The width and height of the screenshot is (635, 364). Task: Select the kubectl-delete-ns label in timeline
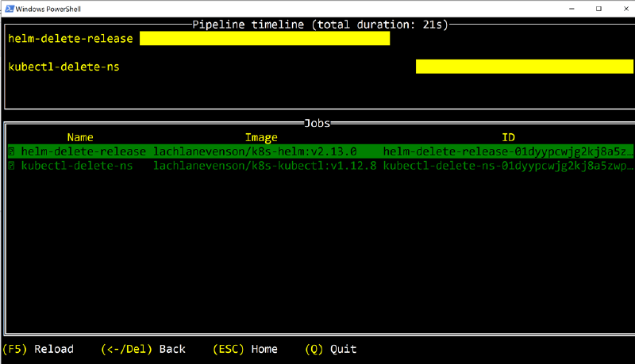tap(64, 67)
